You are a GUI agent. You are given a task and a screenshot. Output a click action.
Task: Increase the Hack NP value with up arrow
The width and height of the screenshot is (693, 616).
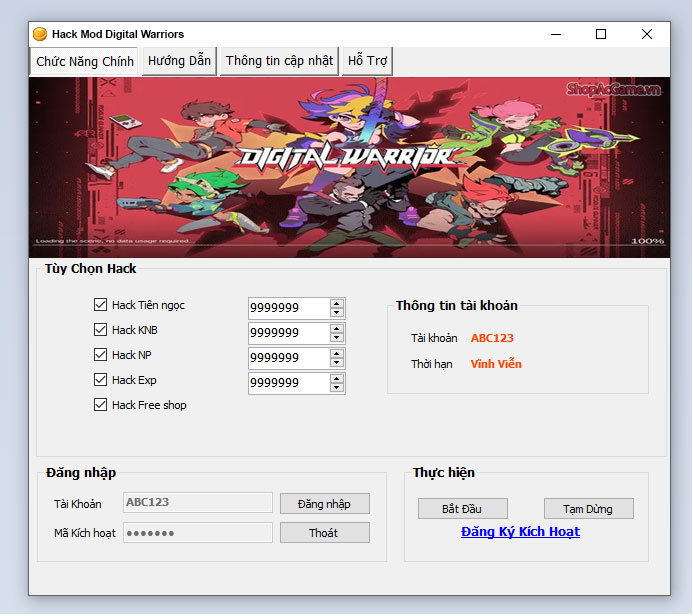(x=337, y=354)
